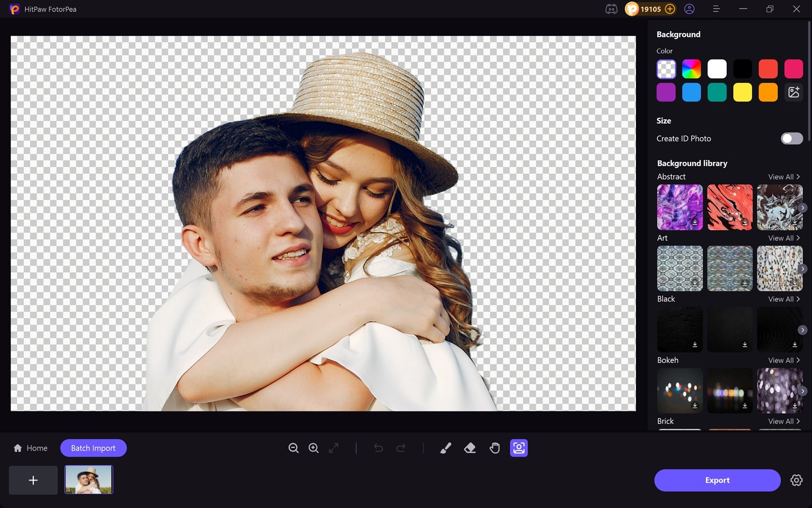Open the Discord community icon

[x=611, y=9]
